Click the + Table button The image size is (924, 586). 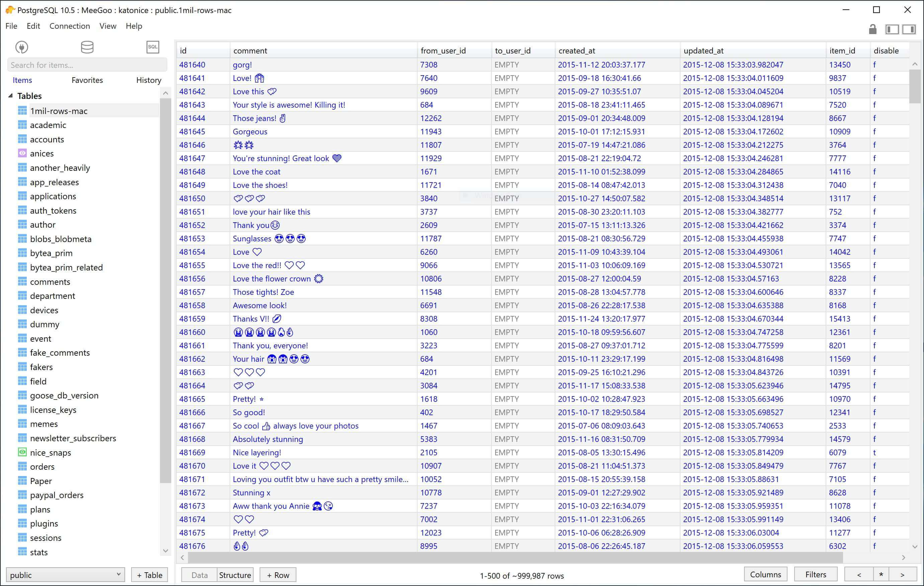coord(149,575)
